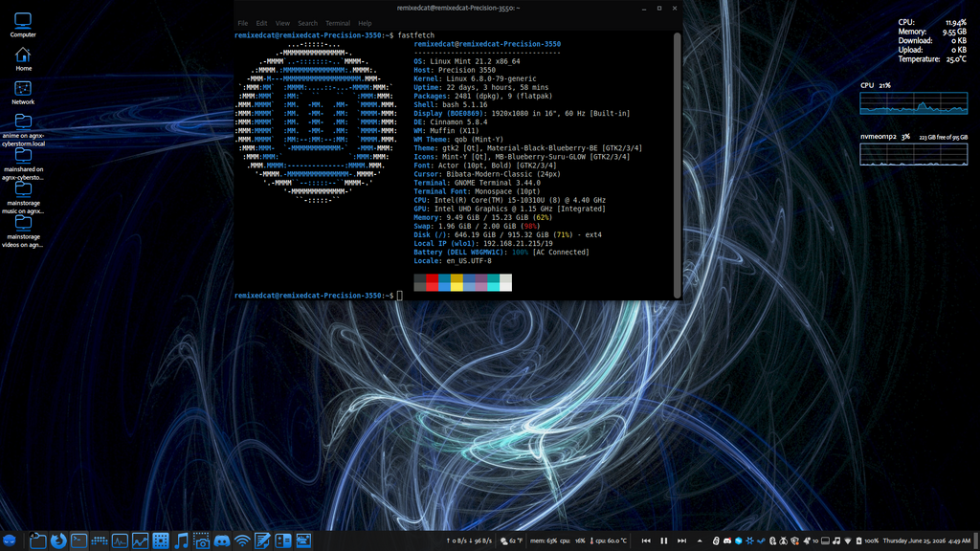Viewport: 980px width, 551px height.
Task: Click the terminal vertical scrollbar
Action: pyautogui.click(x=677, y=165)
